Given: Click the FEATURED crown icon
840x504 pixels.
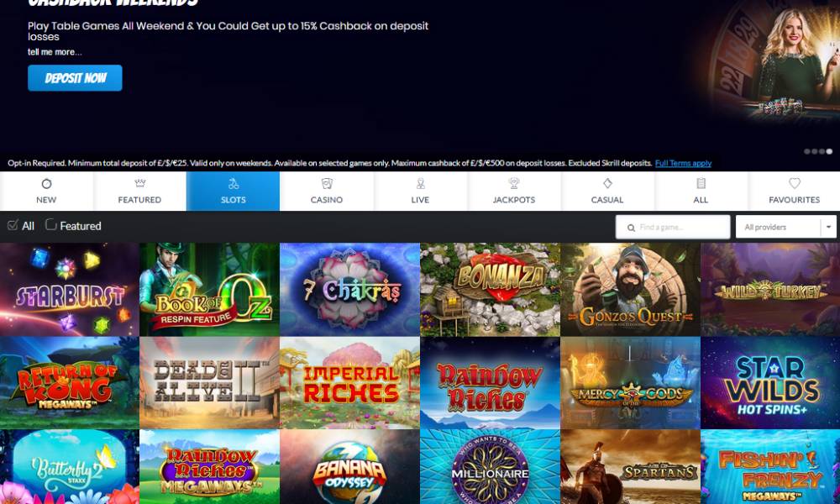Looking at the screenshot, I should [x=139, y=183].
